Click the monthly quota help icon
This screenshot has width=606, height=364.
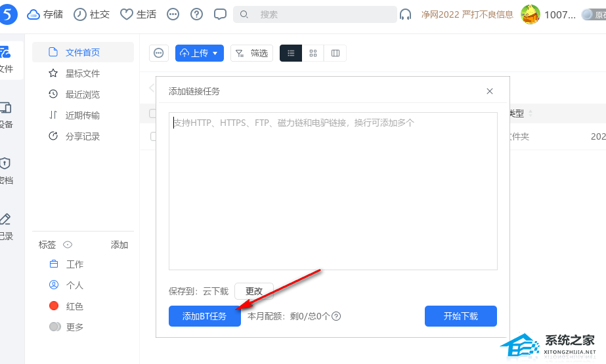click(x=336, y=316)
